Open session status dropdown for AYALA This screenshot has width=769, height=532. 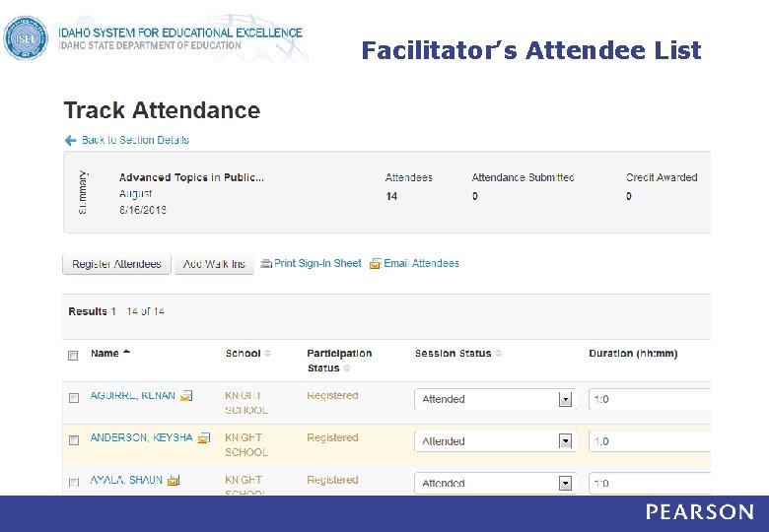point(495,484)
